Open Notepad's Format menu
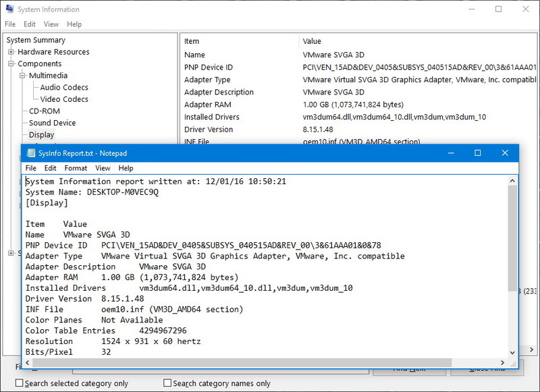Screen dimensions: 540x392 (x=76, y=168)
